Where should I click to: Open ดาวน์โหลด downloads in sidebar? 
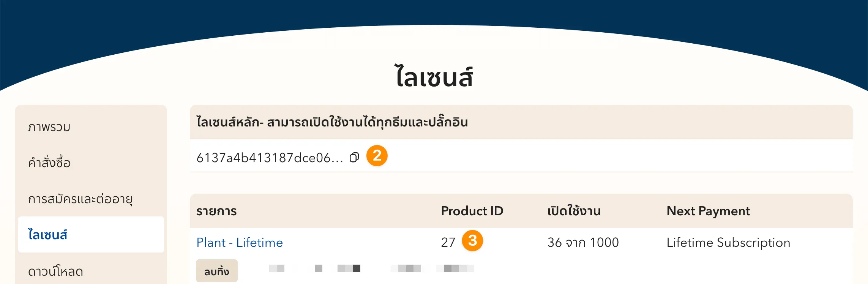(55, 271)
